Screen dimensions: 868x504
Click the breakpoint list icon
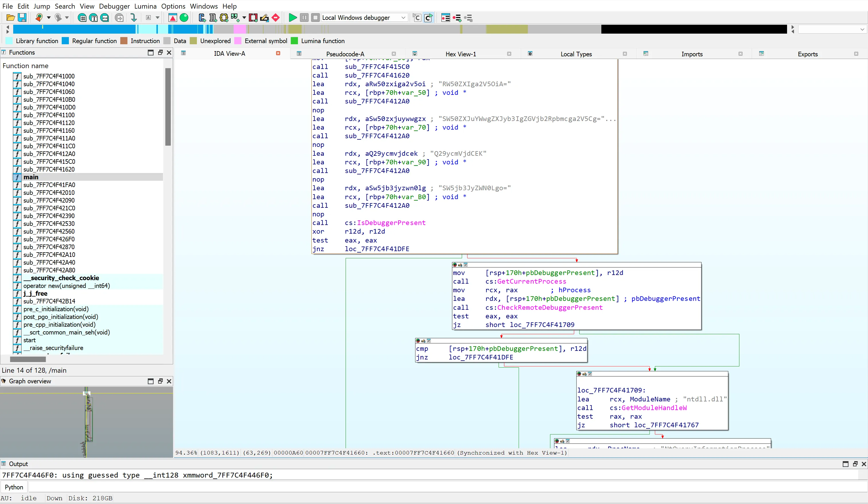tap(445, 18)
